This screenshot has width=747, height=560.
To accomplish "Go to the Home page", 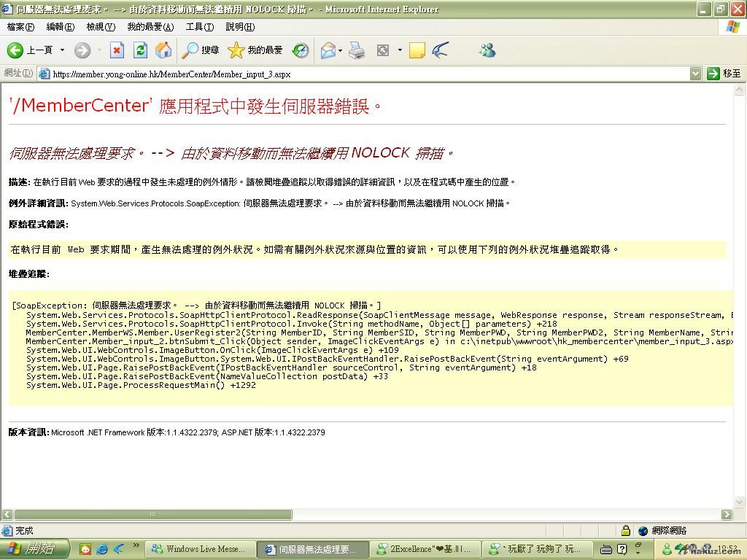I will coord(164,50).
